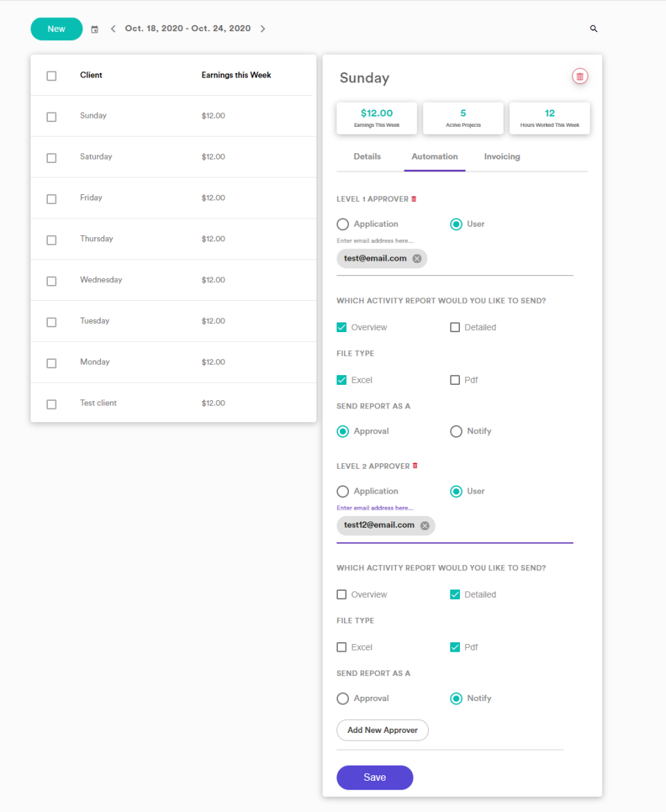
Task: Select the Application radio for Level 1 Approver
Action: point(343,223)
